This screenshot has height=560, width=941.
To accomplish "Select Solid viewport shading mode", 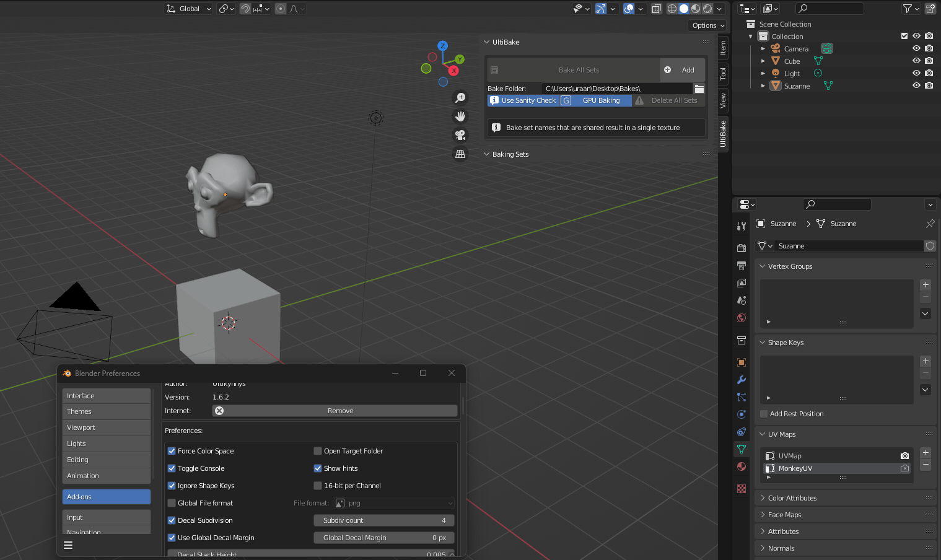I will (684, 8).
